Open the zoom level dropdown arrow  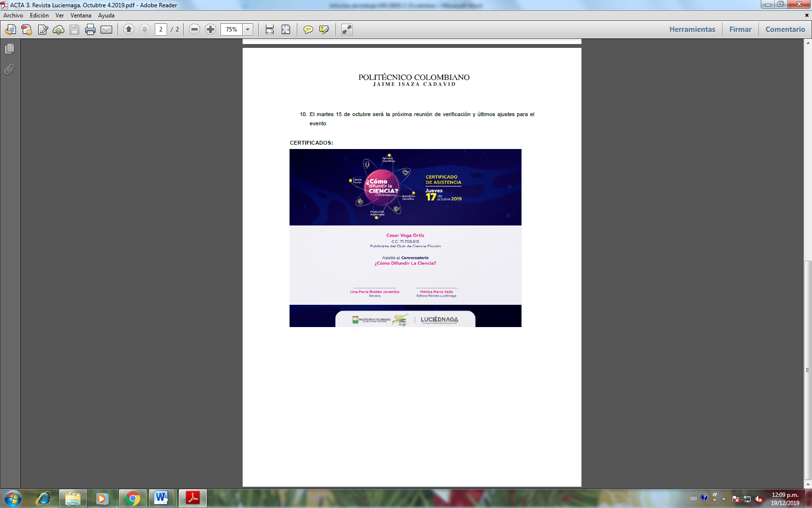(247, 30)
